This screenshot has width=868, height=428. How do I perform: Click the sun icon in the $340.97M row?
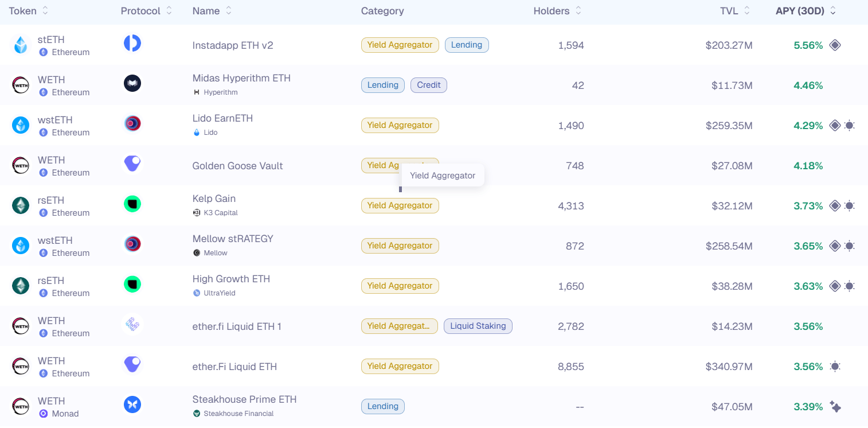click(x=835, y=366)
